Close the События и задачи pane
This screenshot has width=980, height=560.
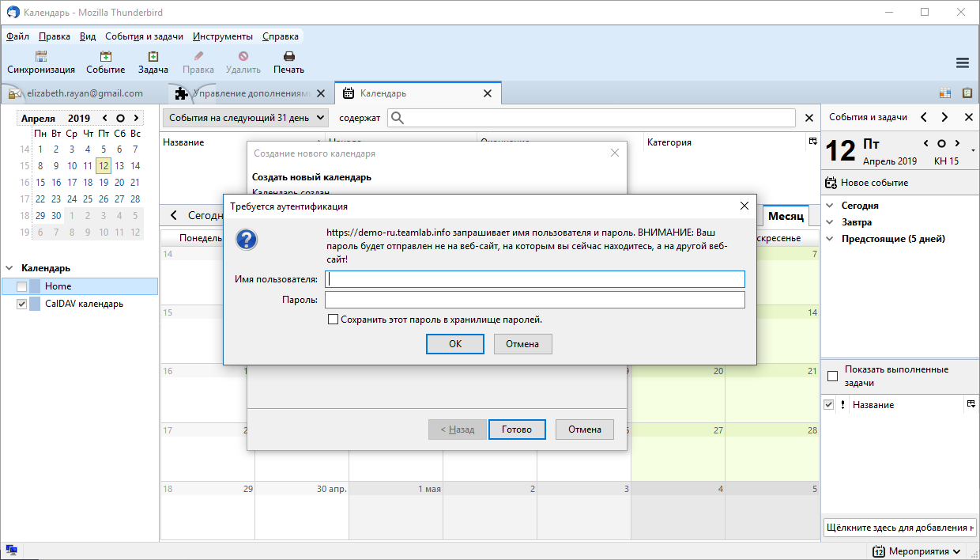click(969, 117)
